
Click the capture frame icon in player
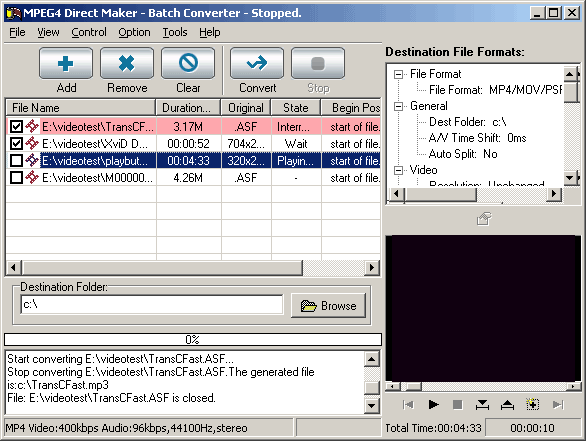(x=532, y=404)
